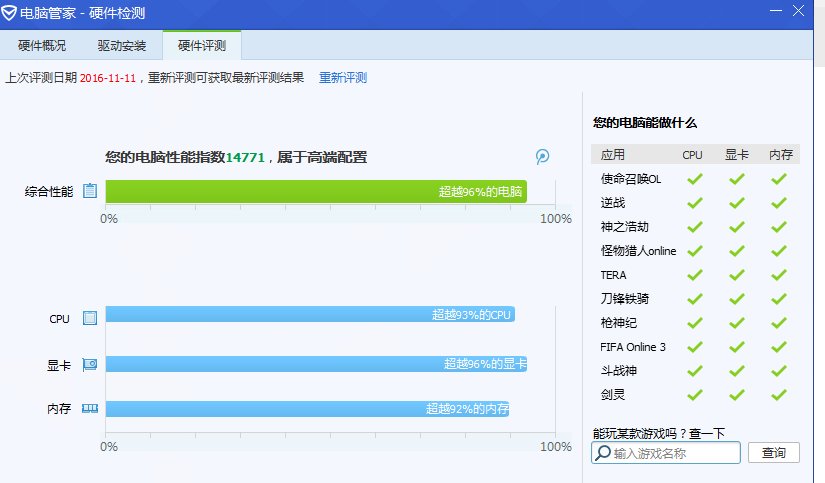
Task: Select FIFA Online 3 in the game list
Action: point(633,347)
